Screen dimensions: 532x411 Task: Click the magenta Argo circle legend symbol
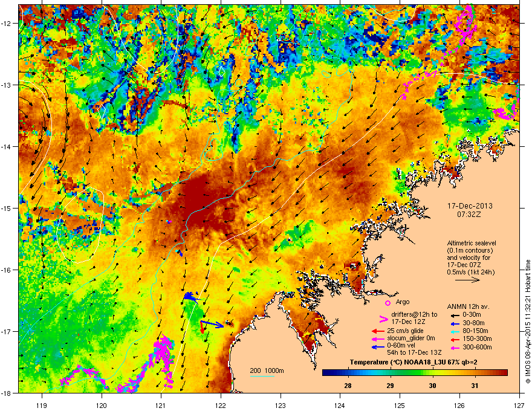pos(388,303)
